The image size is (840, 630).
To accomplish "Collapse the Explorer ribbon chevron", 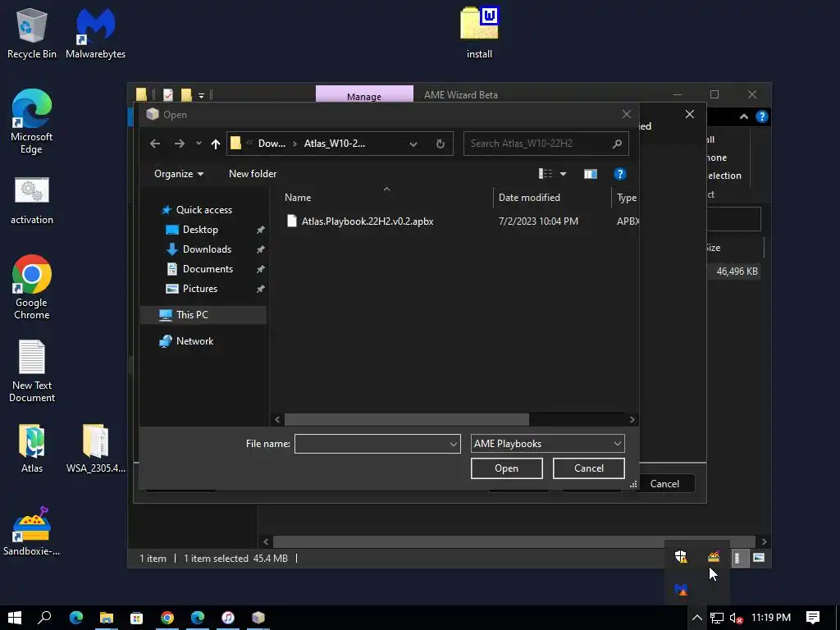I will pyautogui.click(x=743, y=116).
